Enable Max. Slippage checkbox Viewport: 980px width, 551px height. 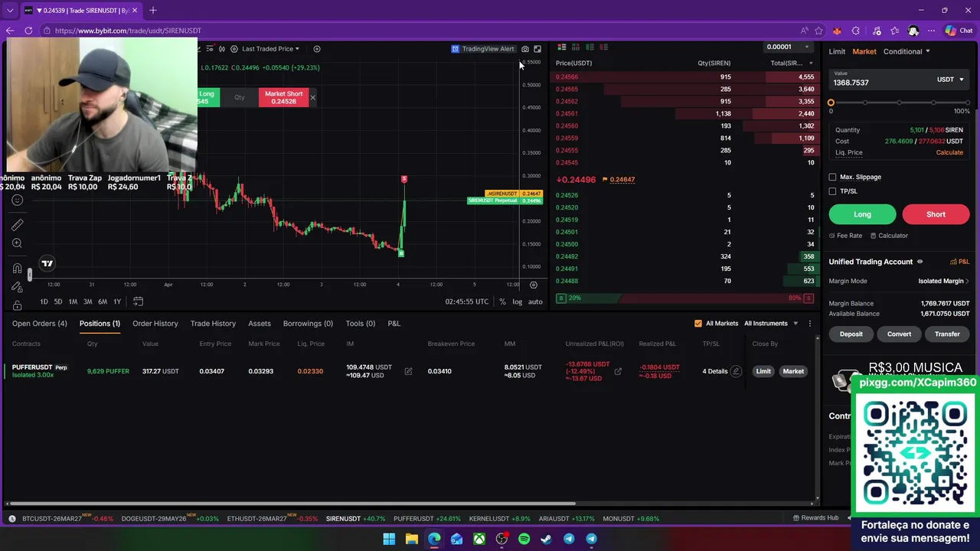(x=832, y=177)
